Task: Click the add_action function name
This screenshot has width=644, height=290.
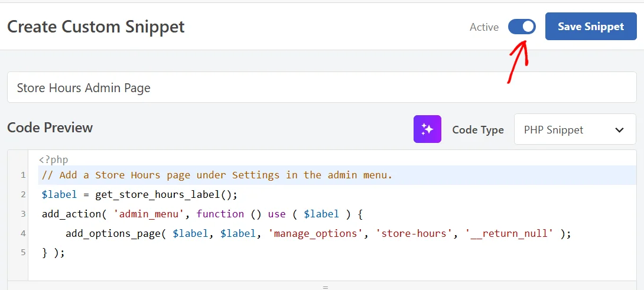Action: pyautogui.click(x=71, y=214)
